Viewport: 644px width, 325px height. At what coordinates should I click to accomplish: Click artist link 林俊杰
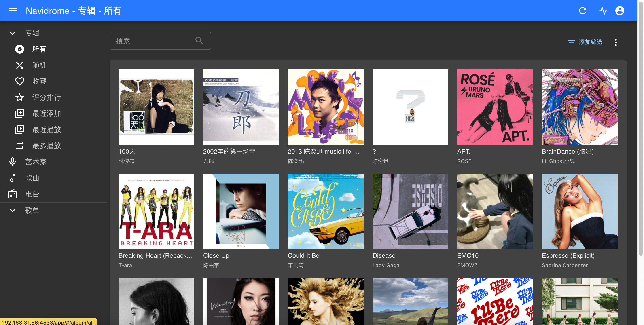point(127,161)
